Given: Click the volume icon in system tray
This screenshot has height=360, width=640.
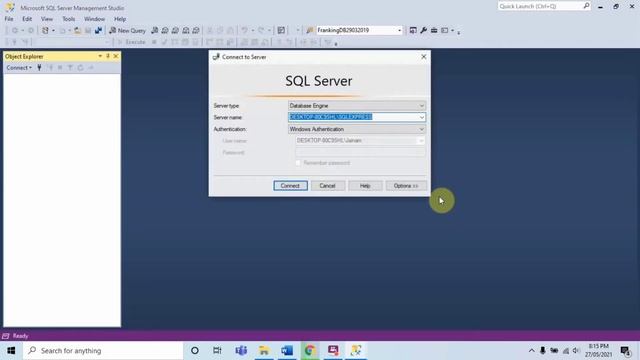Looking at the screenshot, I should tap(576, 351).
